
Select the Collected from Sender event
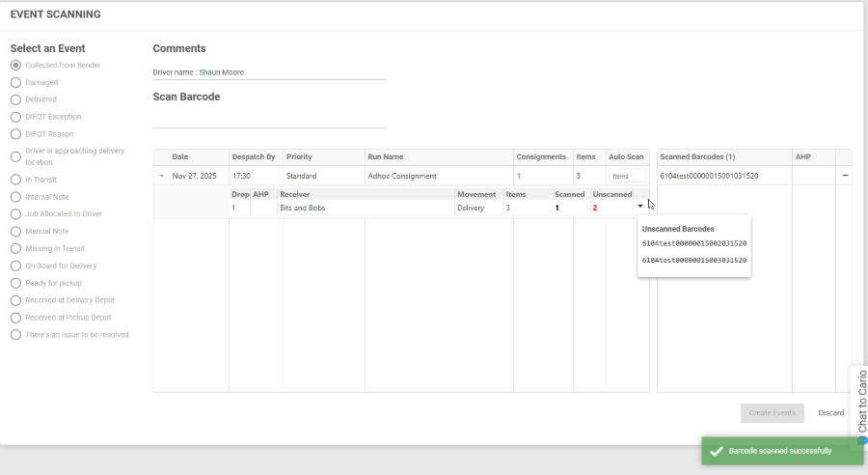(x=15, y=65)
